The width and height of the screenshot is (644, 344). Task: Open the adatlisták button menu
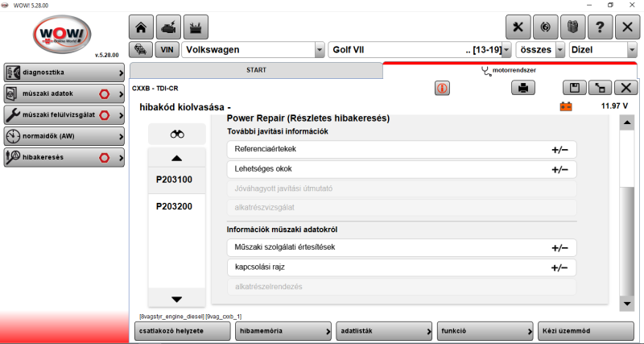pyautogui.click(x=385, y=331)
